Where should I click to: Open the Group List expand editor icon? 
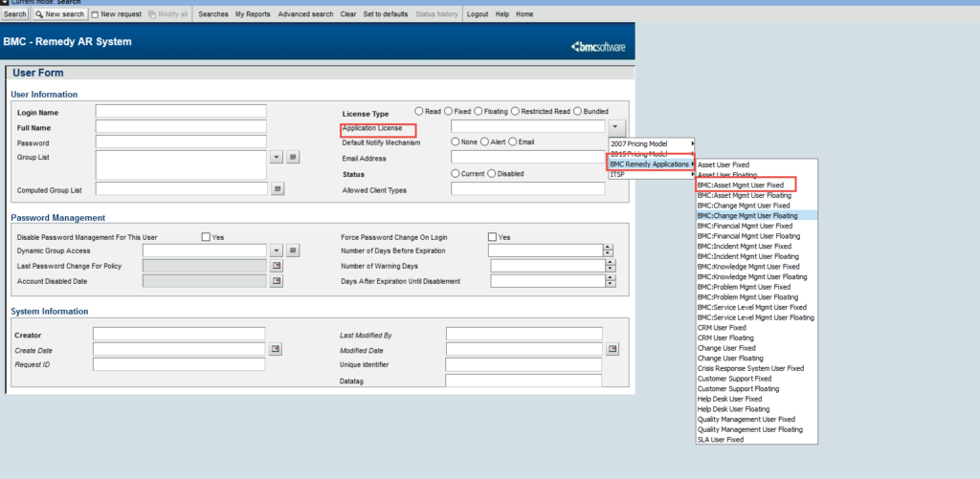(294, 157)
